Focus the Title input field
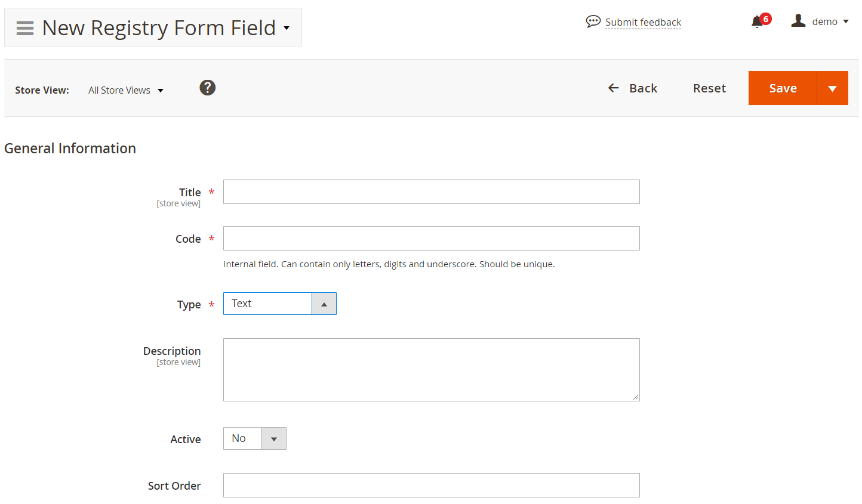 pyautogui.click(x=432, y=192)
